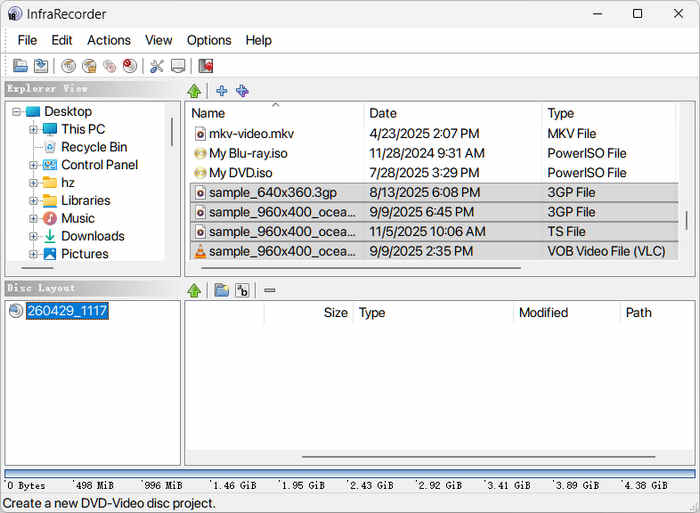700x513 pixels.
Task: Click the file list horizontal scrollbar
Action: tap(361, 268)
